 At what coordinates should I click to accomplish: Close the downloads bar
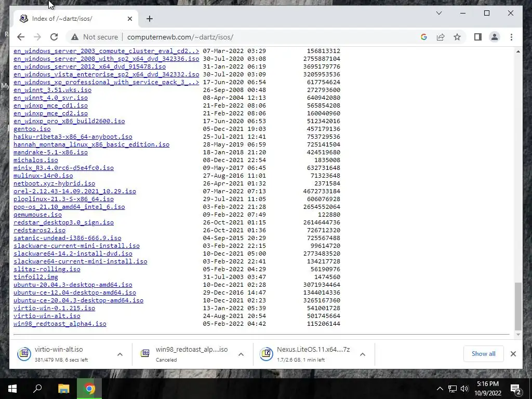click(513, 354)
